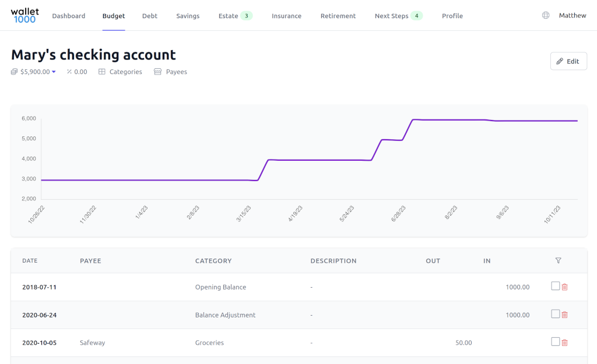Viewport: 597px width, 364px height.
Task: Click the wallet 1000 logo
Action: coord(24,16)
